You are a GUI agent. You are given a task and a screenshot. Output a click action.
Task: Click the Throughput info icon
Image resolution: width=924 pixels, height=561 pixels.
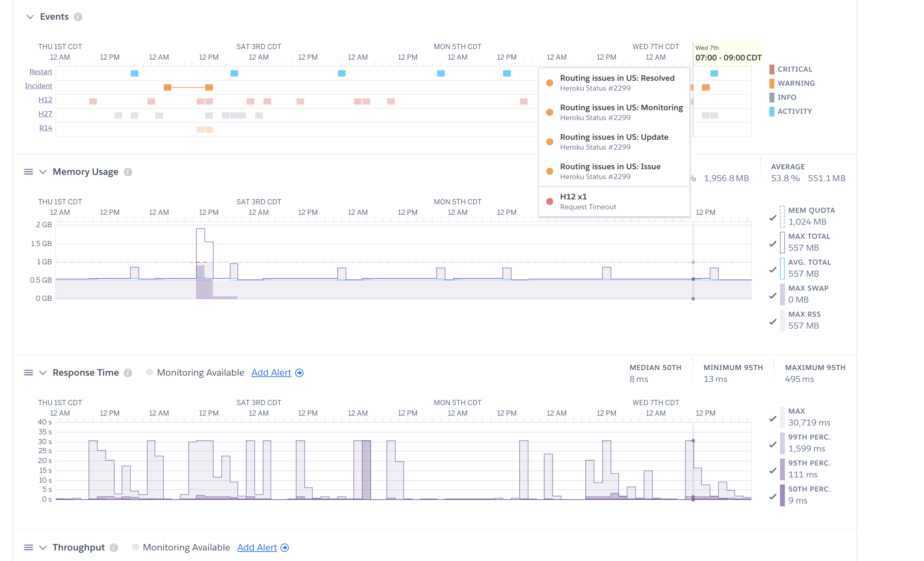tap(114, 548)
